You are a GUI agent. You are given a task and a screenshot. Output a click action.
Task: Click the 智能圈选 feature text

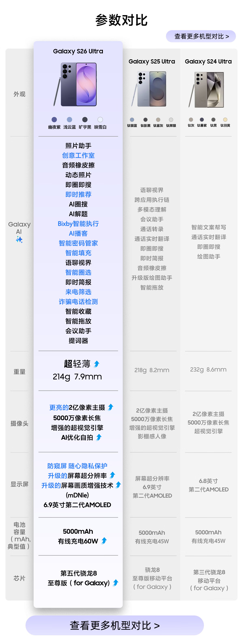click(x=78, y=273)
